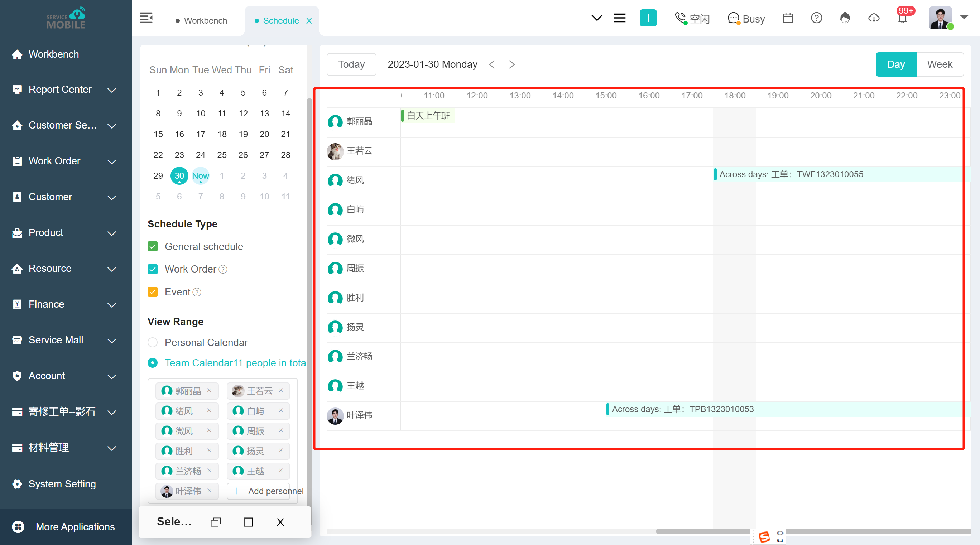The height and width of the screenshot is (545, 980).
Task: Toggle General schedule checkbox
Action: pos(153,246)
